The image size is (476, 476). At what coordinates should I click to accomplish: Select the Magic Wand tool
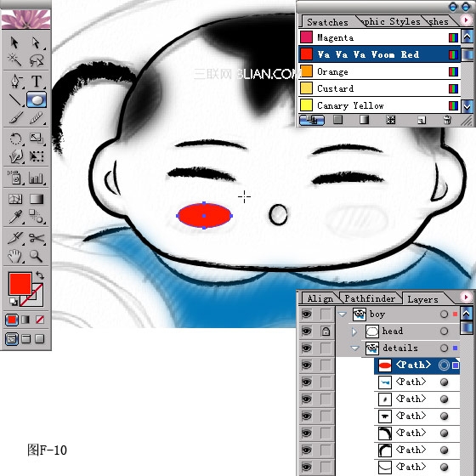point(14,59)
